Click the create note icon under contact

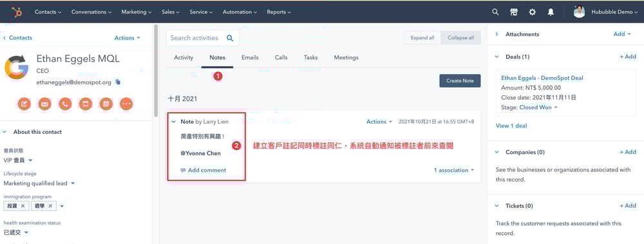tap(24, 104)
